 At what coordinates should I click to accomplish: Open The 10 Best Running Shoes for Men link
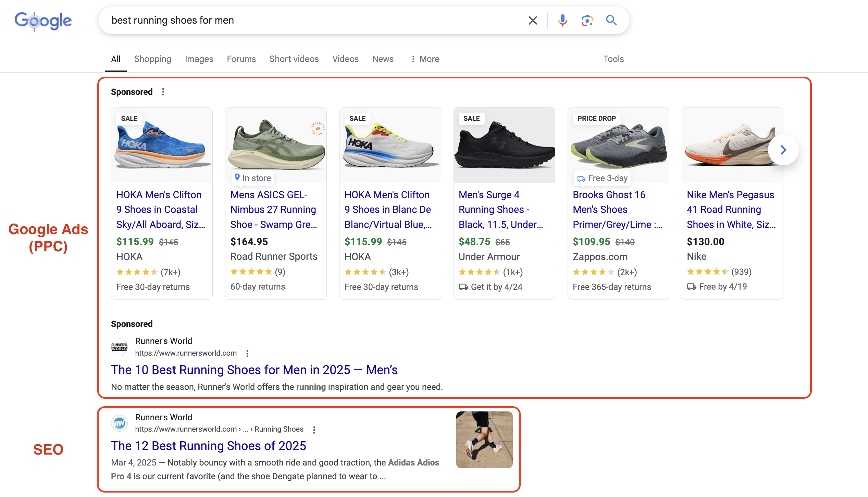pyautogui.click(x=254, y=370)
